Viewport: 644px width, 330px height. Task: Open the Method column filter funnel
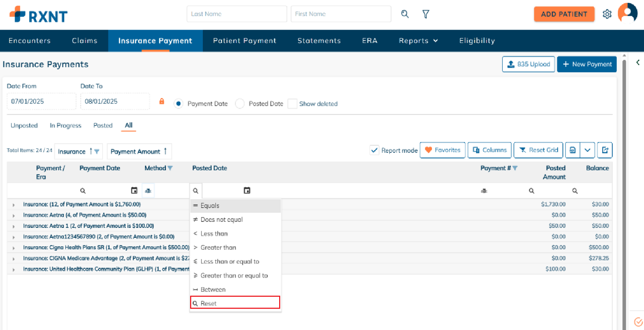(170, 168)
